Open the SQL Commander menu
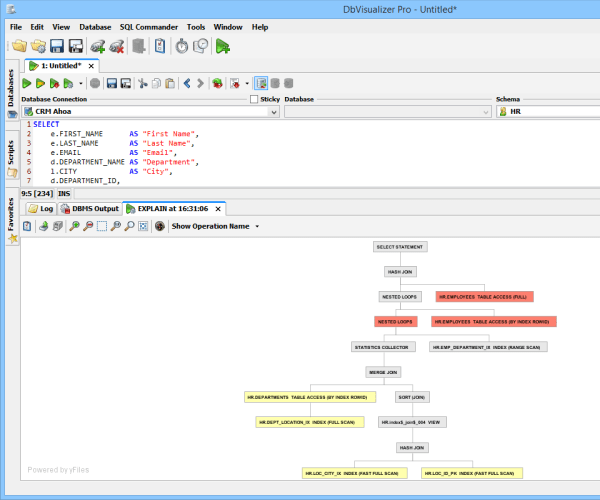 (x=149, y=26)
